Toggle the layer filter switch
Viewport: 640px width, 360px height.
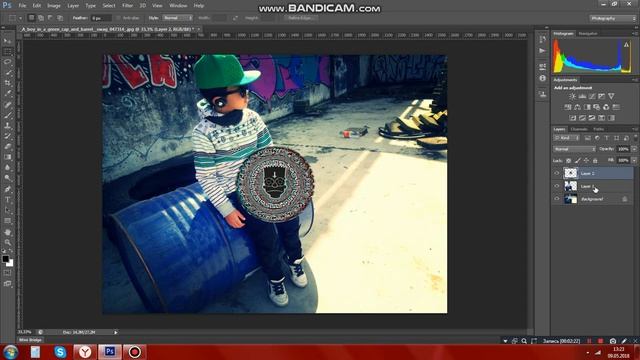635,138
